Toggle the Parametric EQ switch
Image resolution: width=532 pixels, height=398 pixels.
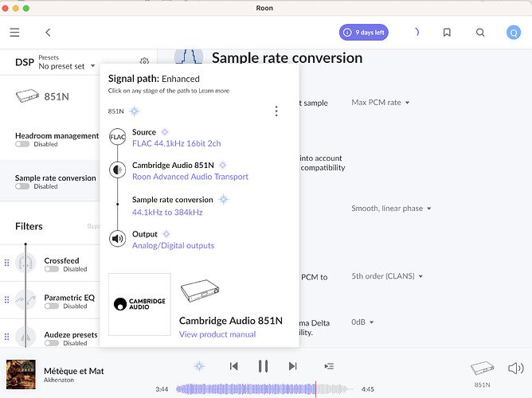(52, 306)
